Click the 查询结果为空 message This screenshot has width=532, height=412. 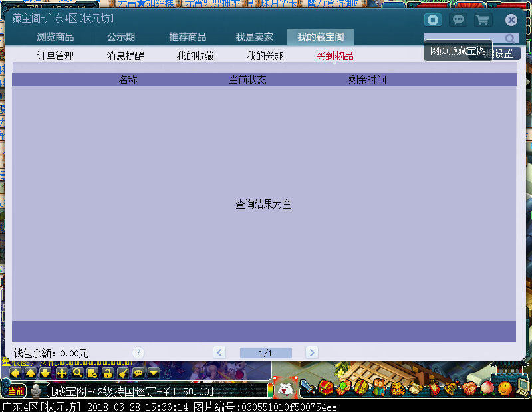coord(263,204)
